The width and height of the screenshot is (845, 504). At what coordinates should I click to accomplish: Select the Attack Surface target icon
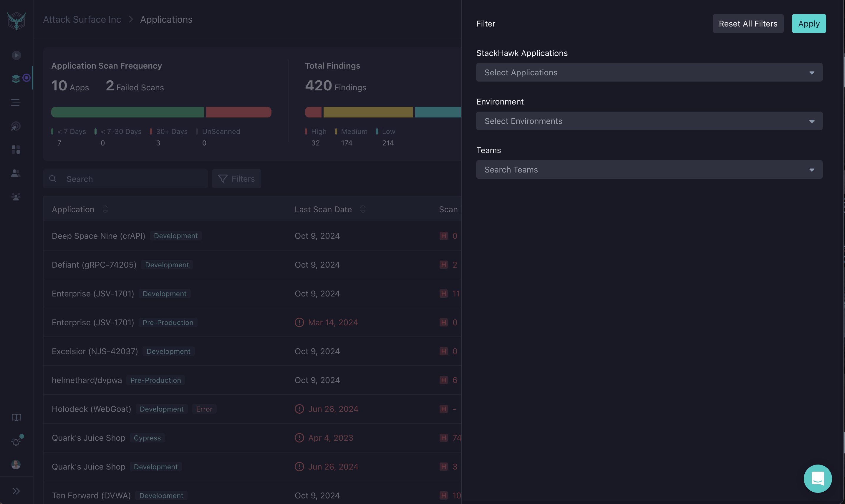16,126
